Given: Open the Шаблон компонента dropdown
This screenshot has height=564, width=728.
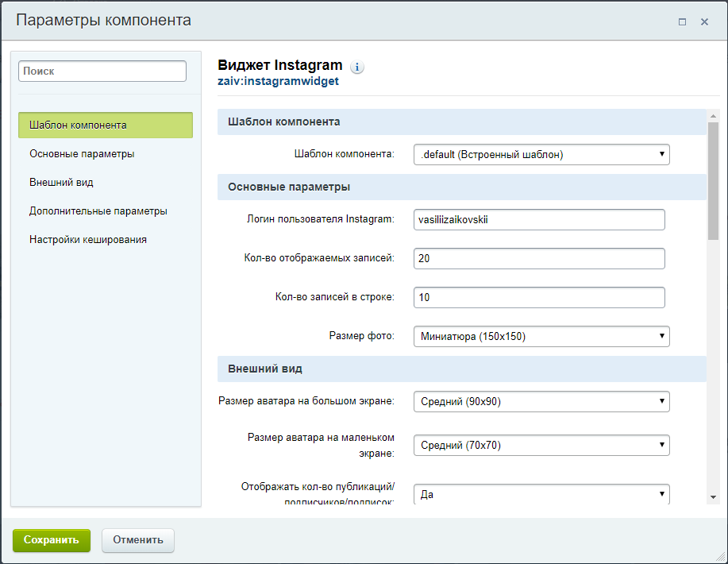Looking at the screenshot, I should pos(541,154).
